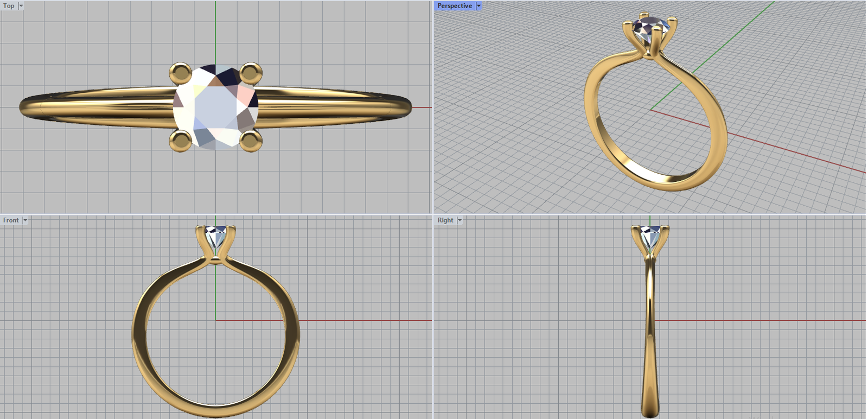The height and width of the screenshot is (419, 868).
Task: Select the diamond in the Front viewport
Action: (x=215, y=237)
